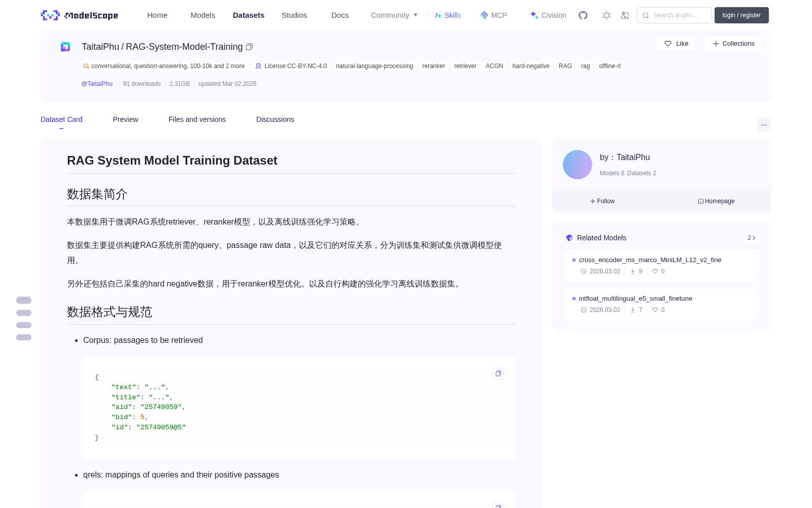Expand Related Models count arrow
This screenshot has height=508, width=812.
752,238
